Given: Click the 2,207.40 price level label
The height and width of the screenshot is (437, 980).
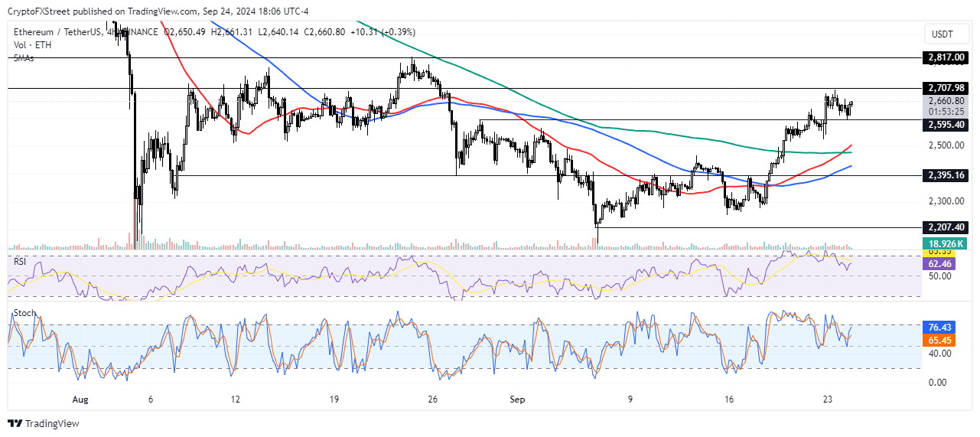Looking at the screenshot, I should tap(946, 227).
